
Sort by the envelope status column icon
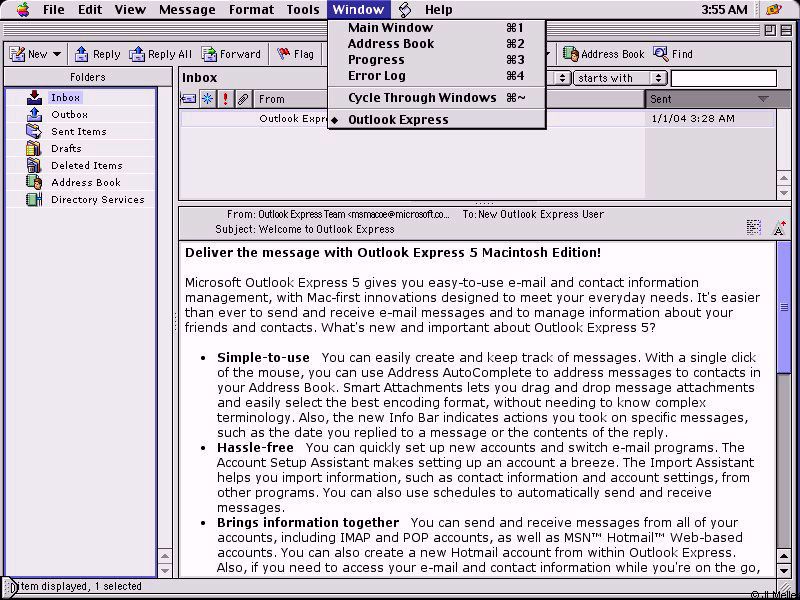coord(189,99)
